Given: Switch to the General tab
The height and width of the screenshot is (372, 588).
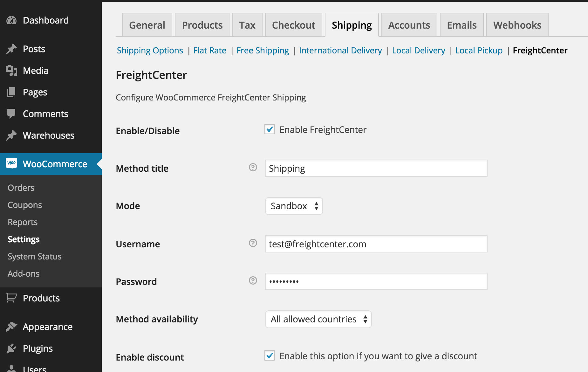Looking at the screenshot, I should click(x=147, y=25).
